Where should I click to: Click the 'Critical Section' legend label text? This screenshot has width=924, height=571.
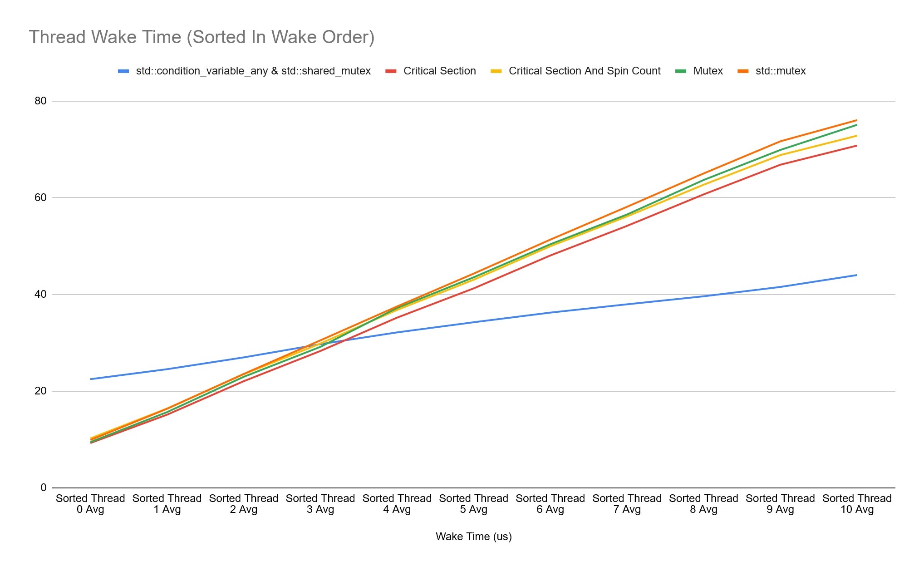pyautogui.click(x=439, y=71)
